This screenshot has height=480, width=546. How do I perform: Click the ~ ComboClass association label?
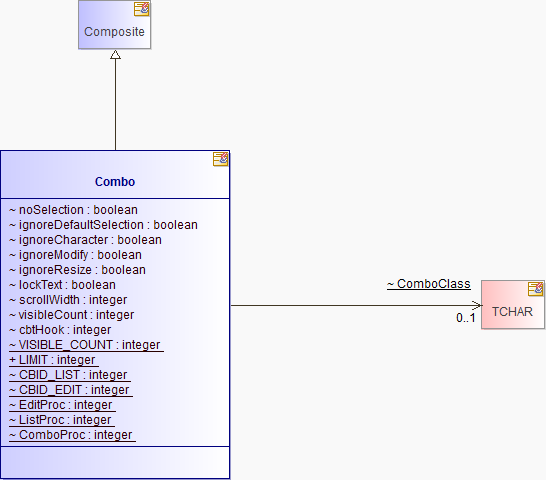click(x=429, y=284)
